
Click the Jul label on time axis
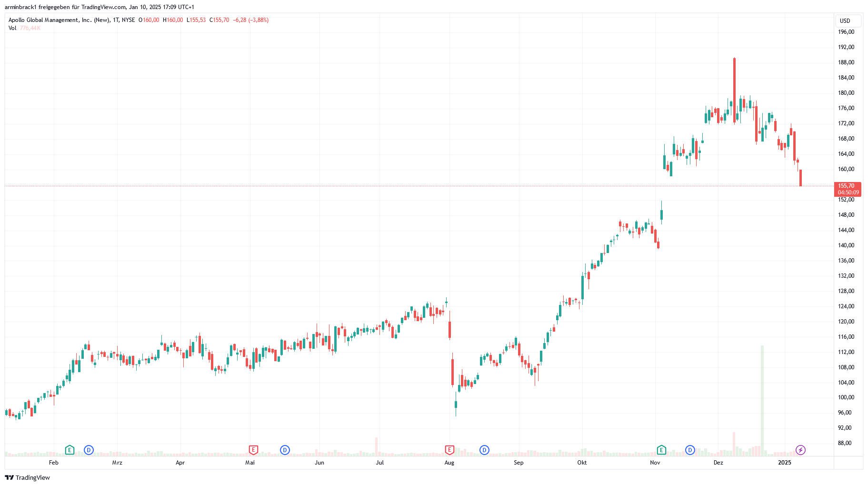[x=379, y=463]
